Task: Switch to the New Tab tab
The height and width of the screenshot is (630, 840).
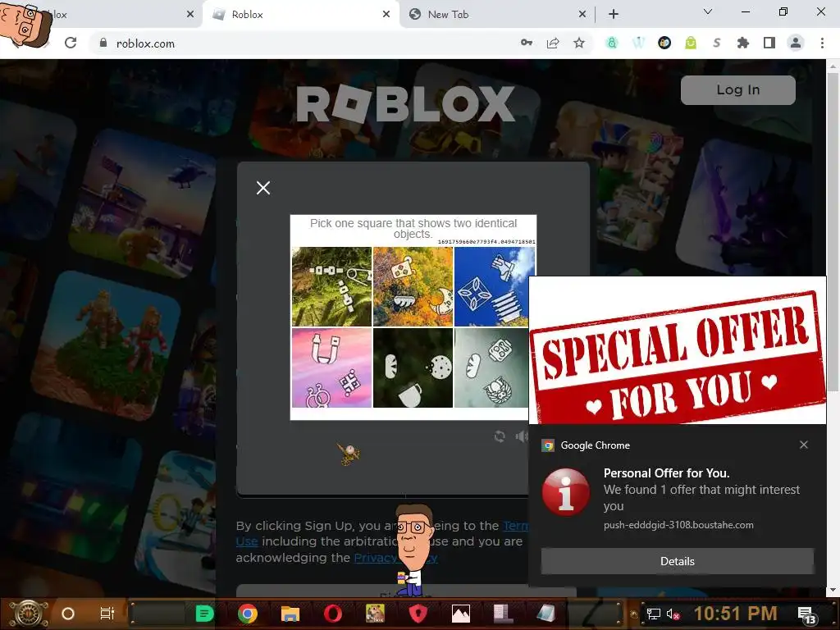Action: click(x=493, y=15)
